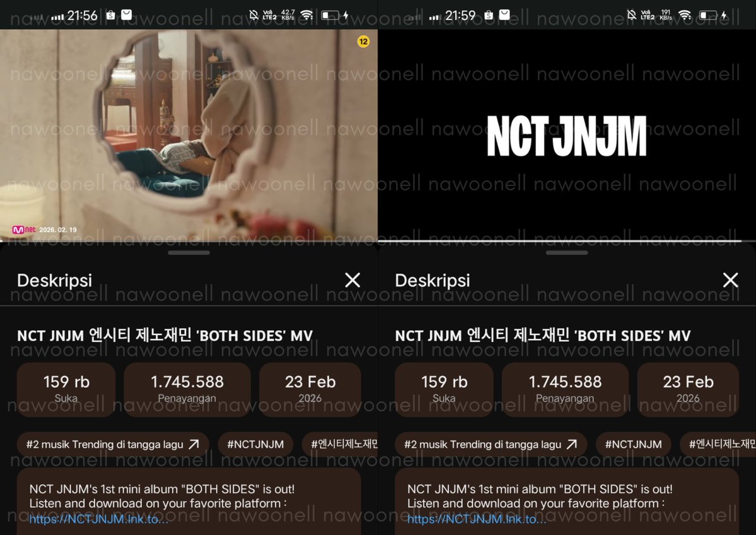Tap the right 1st mini album description line
Screen dimensions: 756x535
click(x=540, y=489)
